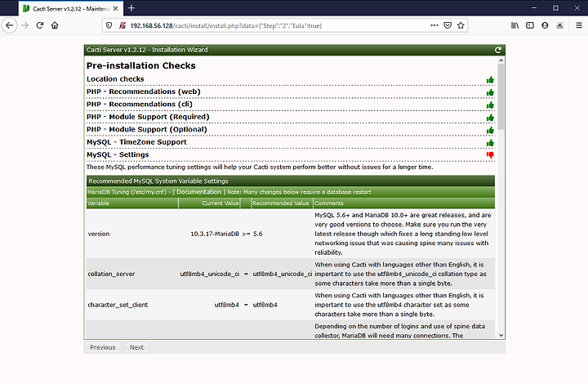Click the Previous button
This screenshot has height=384, width=588.
point(103,347)
